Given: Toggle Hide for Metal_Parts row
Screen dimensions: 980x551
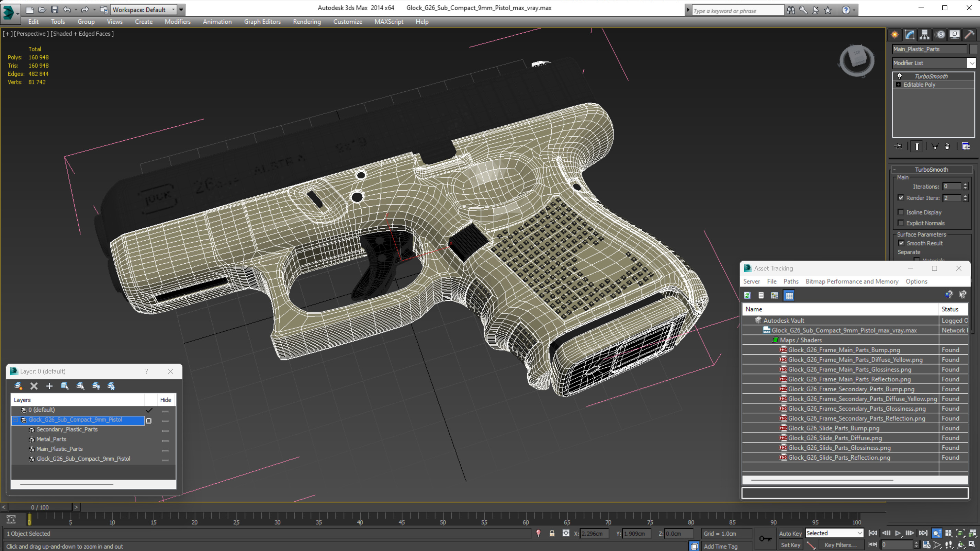Looking at the screenshot, I should [165, 441].
